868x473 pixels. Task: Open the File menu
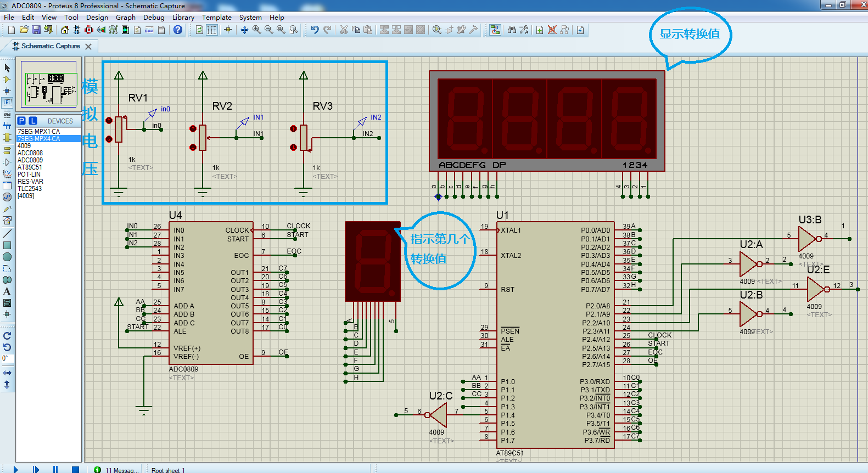(9, 17)
